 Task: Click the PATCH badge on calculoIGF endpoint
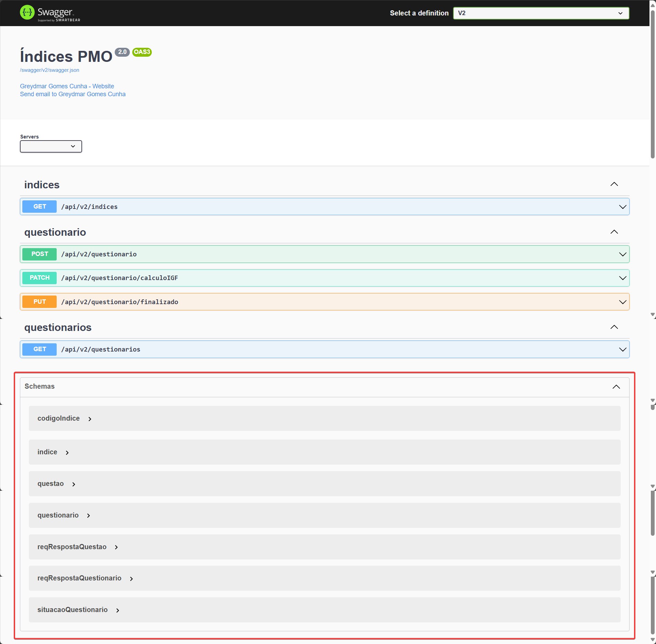coord(39,278)
